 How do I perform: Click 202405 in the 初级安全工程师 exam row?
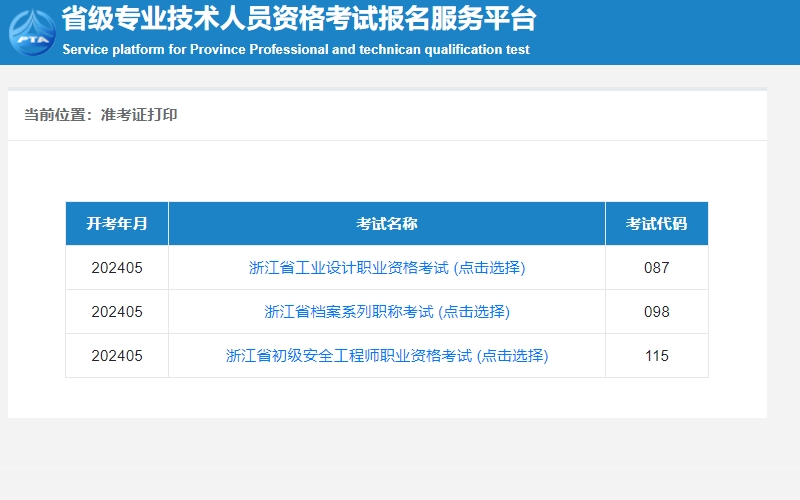point(117,356)
